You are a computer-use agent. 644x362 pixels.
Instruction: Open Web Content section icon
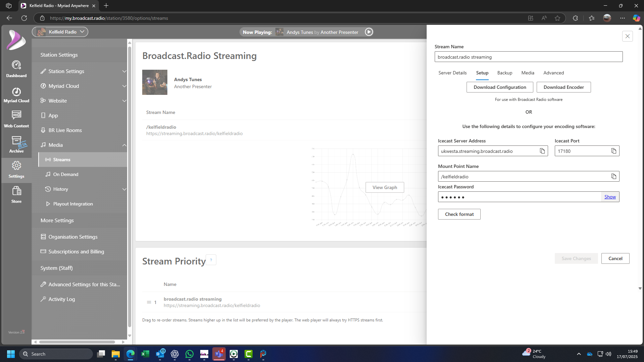point(16,119)
